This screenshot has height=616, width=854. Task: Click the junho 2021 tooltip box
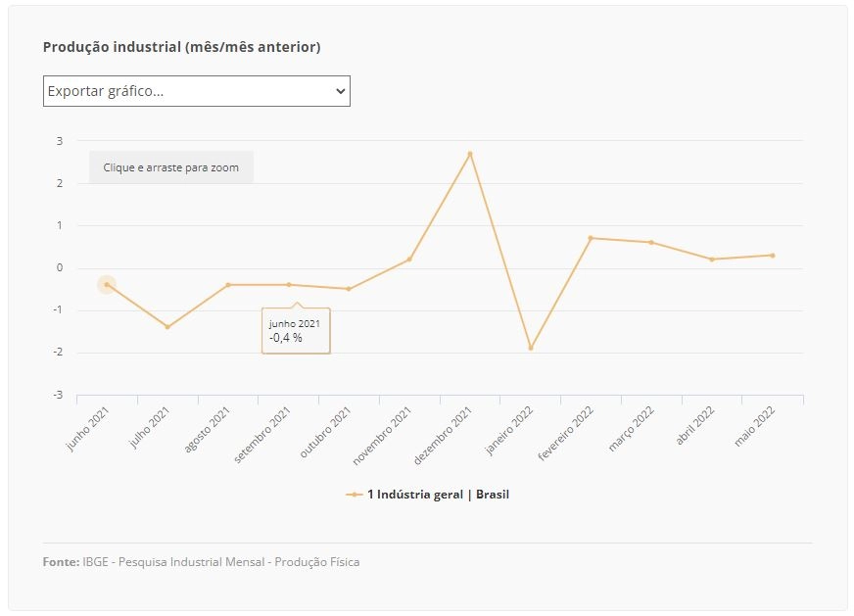(296, 331)
